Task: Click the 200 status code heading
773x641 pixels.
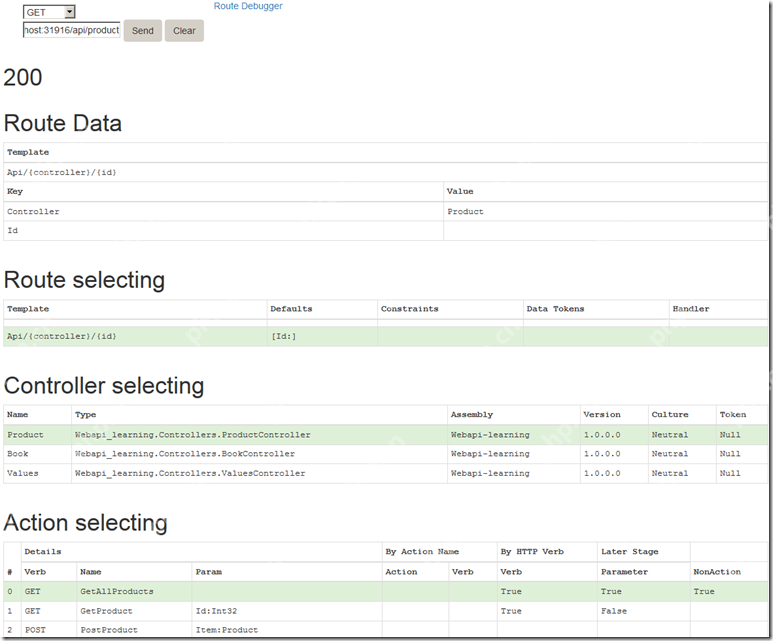Action: [23, 77]
